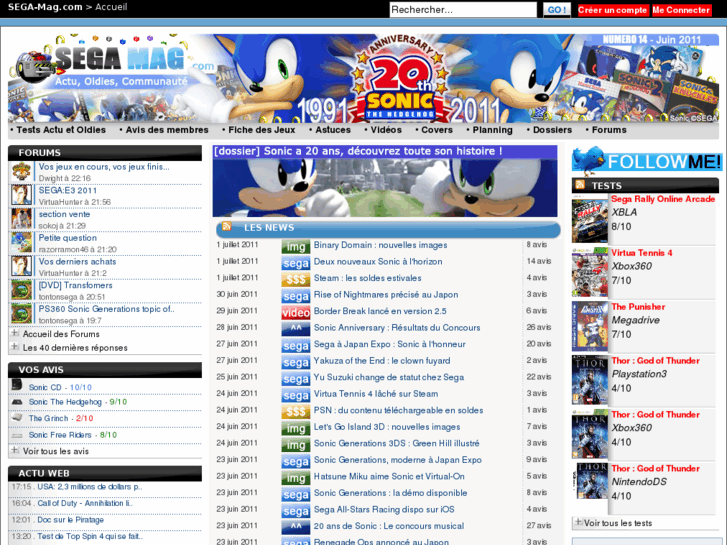Open the Forums menu item

click(609, 130)
